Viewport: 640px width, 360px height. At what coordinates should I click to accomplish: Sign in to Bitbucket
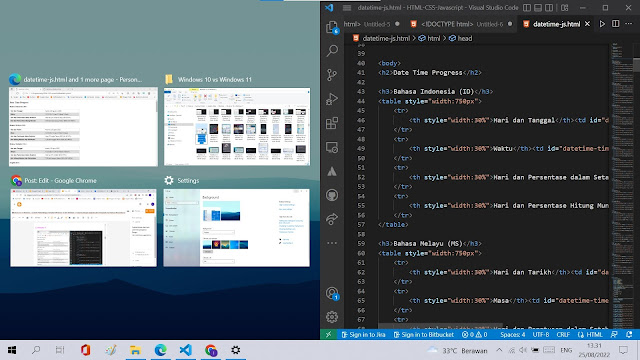pyautogui.click(x=424, y=334)
